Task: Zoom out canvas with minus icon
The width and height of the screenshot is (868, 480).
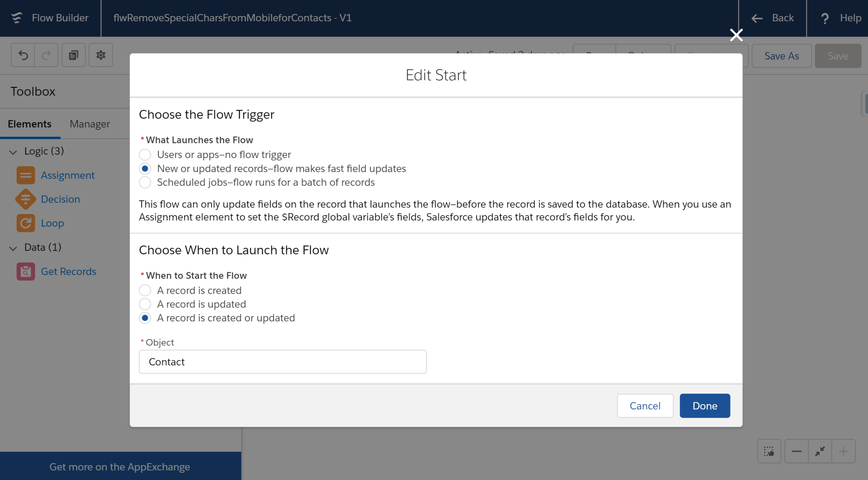Action: [x=796, y=451]
